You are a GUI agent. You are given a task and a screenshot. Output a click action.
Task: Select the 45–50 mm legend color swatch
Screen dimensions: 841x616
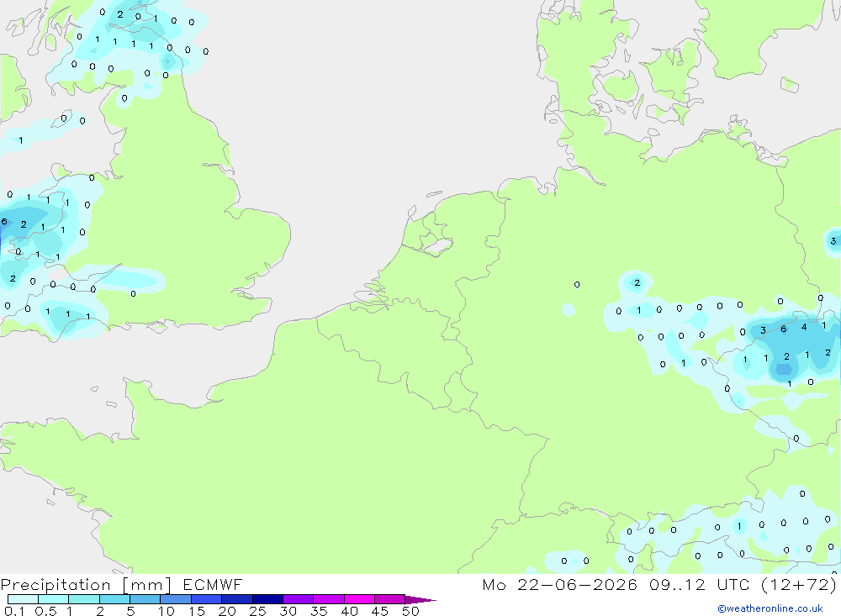390,599
